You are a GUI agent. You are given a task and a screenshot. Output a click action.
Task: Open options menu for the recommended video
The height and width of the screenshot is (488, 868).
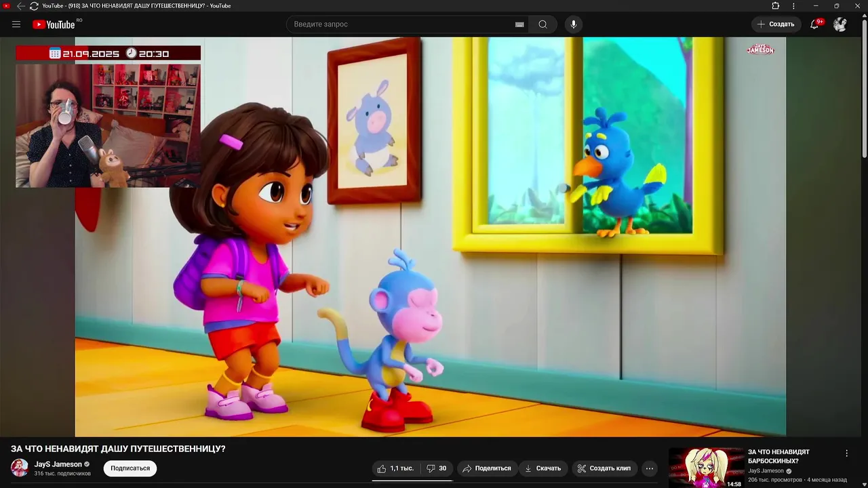(x=846, y=453)
